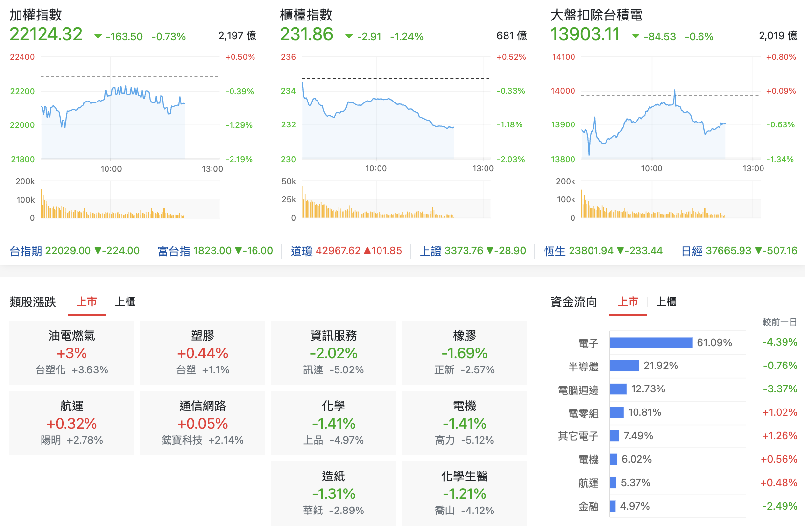The image size is (805, 532).
Task: Click the 加權指數 value 22124.32
Action: 46,34
